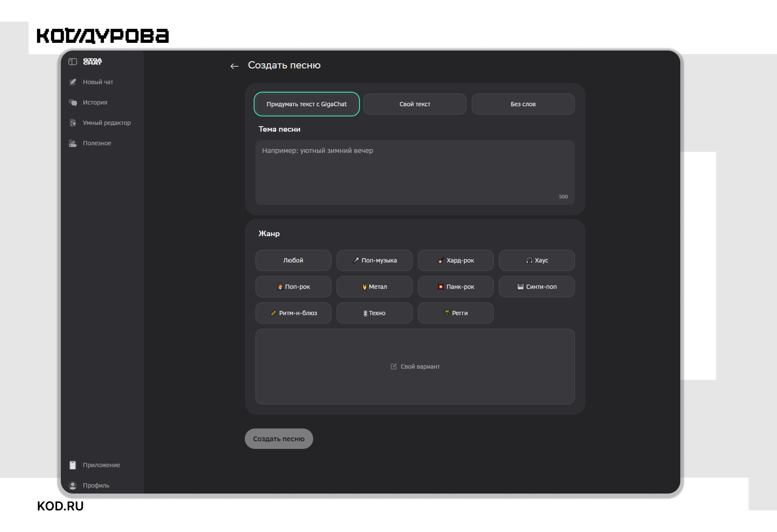Open Полезное section

pos(97,143)
